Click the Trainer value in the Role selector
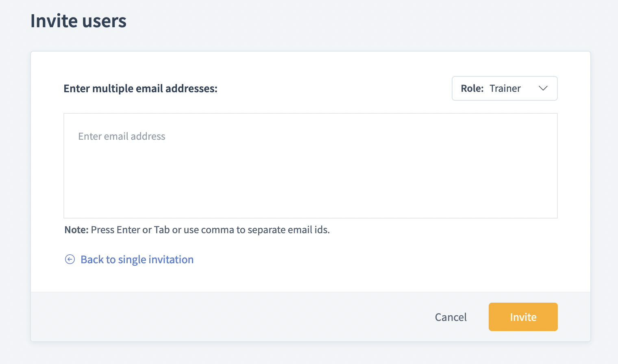618x364 pixels. click(505, 88)
